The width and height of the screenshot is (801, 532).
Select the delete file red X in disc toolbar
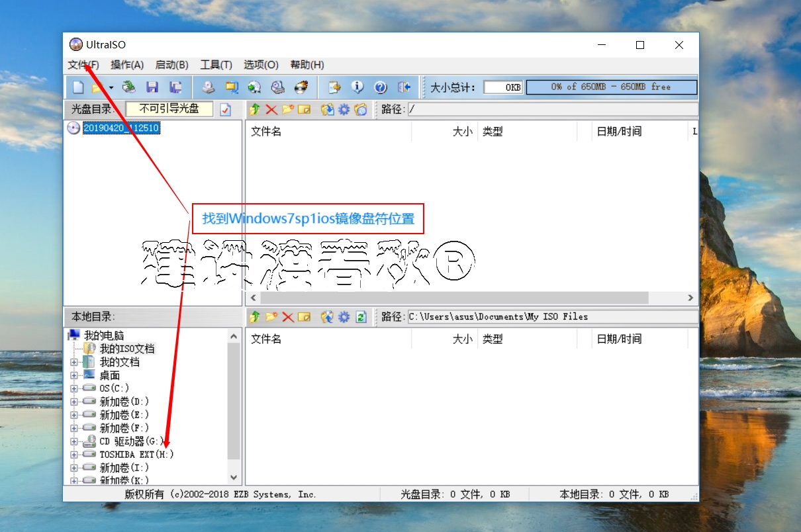[271, 110]
